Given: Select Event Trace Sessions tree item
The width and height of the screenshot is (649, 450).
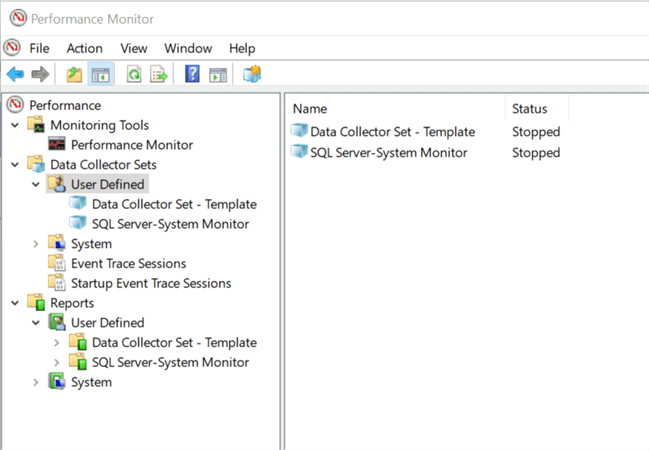Looking at the screenshot, I should (x=128, y=264).
